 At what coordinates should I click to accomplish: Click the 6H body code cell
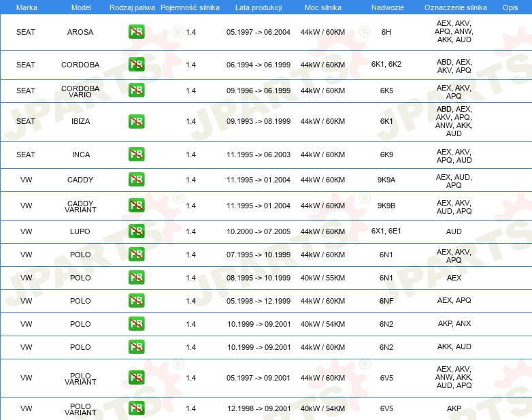[386, 32]
